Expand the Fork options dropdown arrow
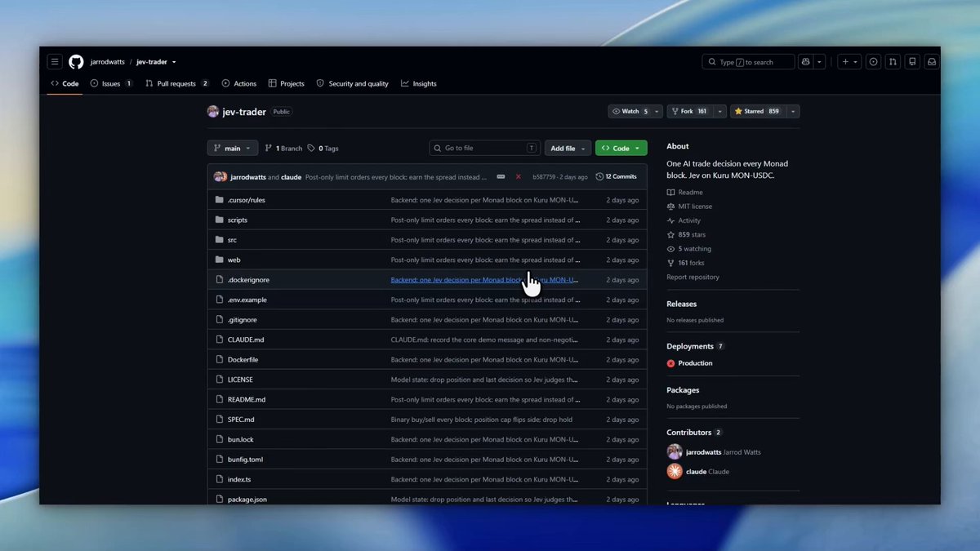 (720, 111)
